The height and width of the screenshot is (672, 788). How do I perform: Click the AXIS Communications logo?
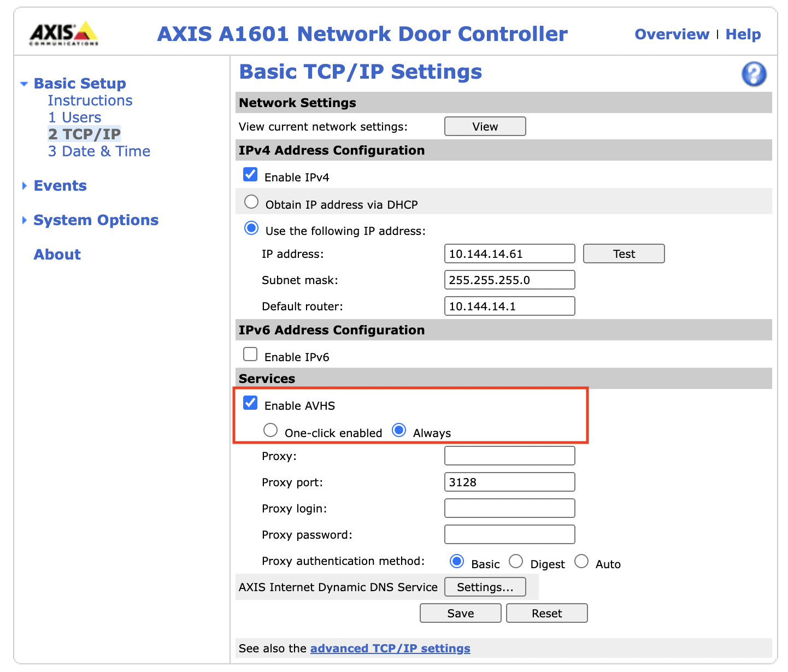[64, 34]
